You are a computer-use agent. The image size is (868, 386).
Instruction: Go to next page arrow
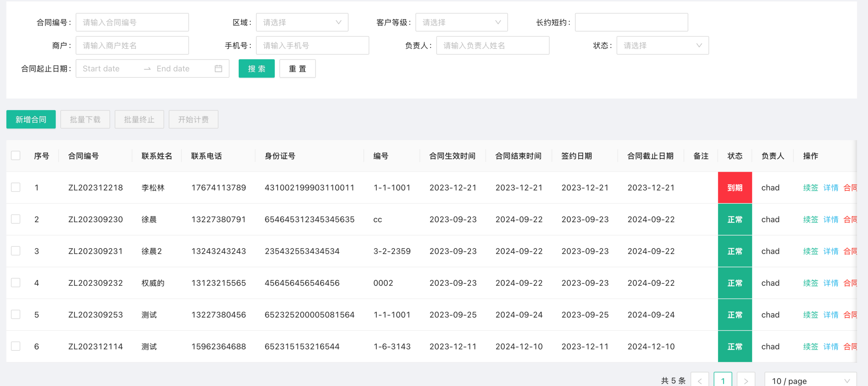(x=746, y=381)
